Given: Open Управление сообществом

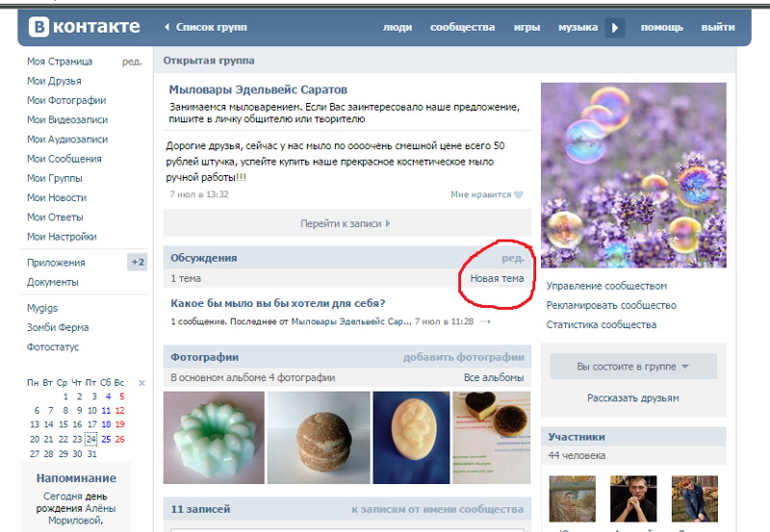Looking at the screenshot, I should [x=606, y=286].
